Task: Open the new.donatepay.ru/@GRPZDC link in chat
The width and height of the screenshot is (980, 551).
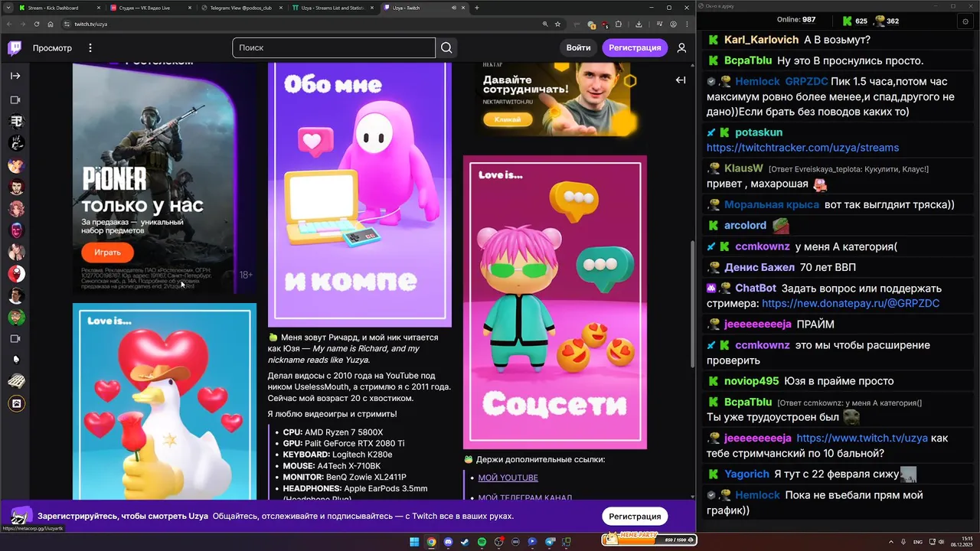Action: tap(851, 304)
